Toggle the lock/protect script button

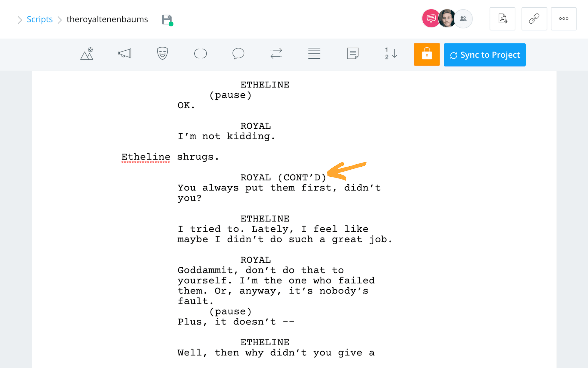point(427,54)
